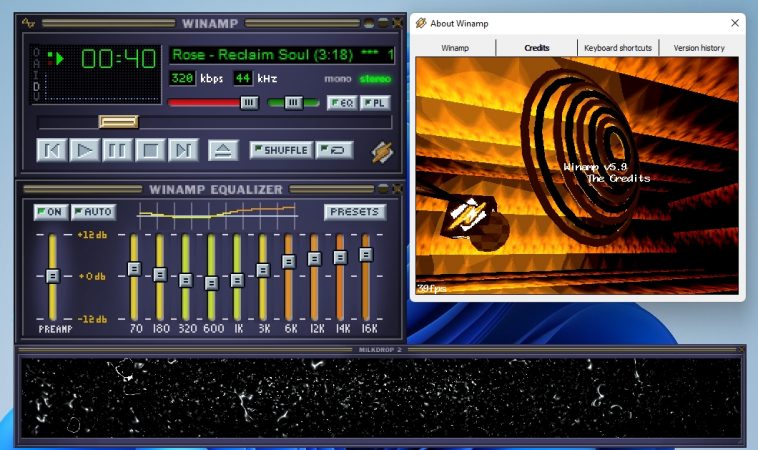Pause the current song

point(117,150)
